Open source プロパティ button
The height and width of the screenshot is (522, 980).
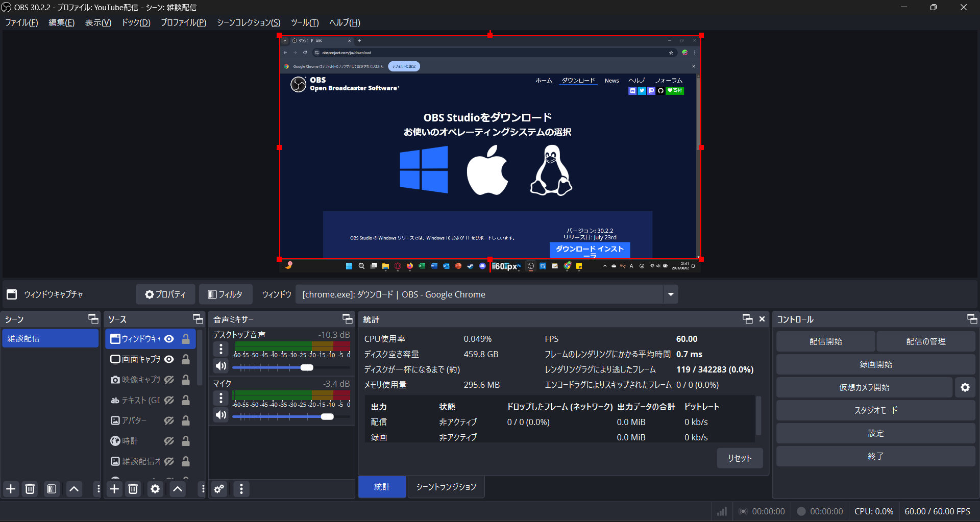165,294
